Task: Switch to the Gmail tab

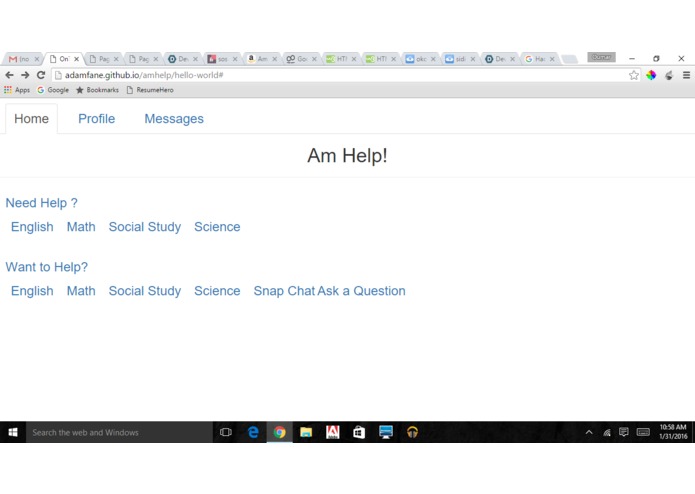Action: tap(23, 59)
